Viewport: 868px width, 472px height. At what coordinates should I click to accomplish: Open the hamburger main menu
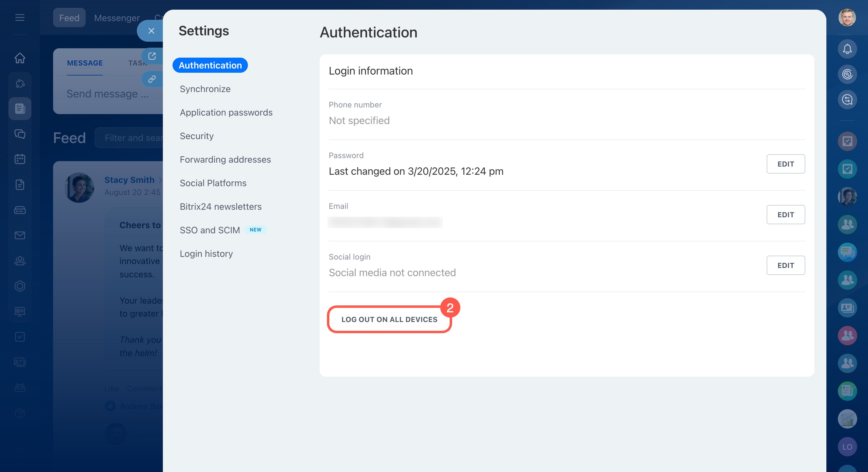point(20,18)
